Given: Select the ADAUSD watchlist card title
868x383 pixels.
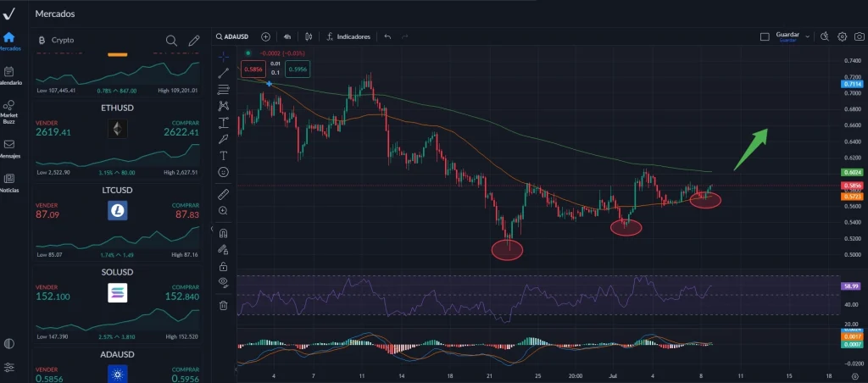Looking at the screenshot, I should pyautogui.click(x=117, y=354).
